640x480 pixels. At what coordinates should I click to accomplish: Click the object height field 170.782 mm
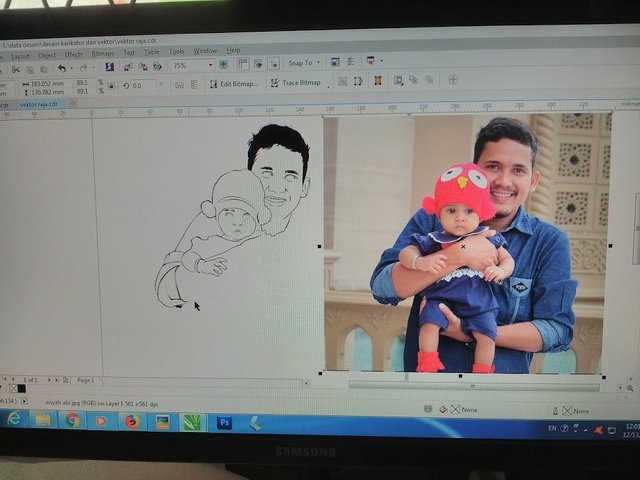coord(49,92)
